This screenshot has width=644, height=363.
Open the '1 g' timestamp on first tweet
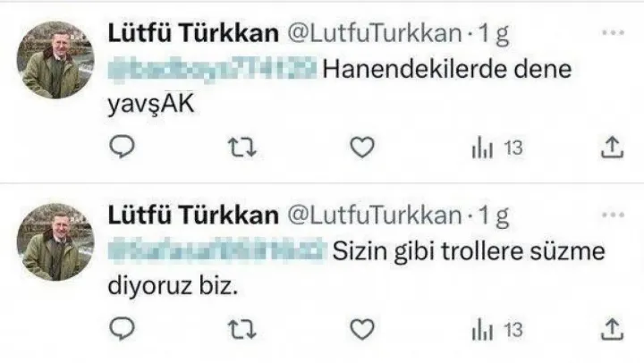tap(494, 34)
